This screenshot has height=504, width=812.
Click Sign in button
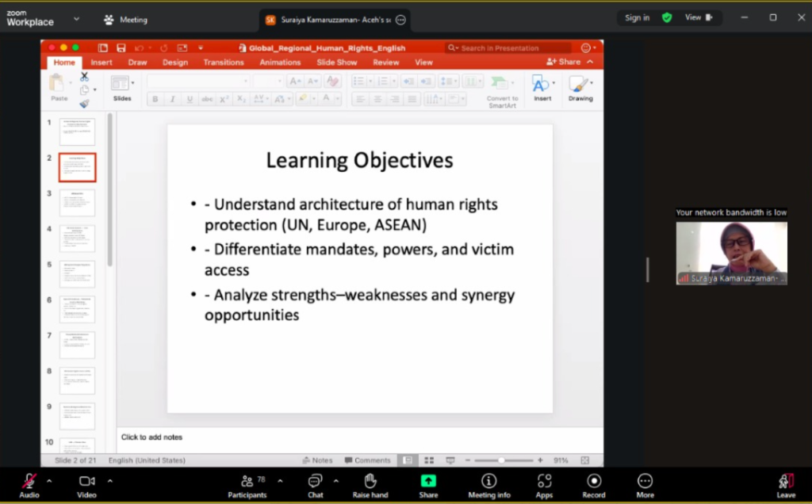[x=637, y=17]
